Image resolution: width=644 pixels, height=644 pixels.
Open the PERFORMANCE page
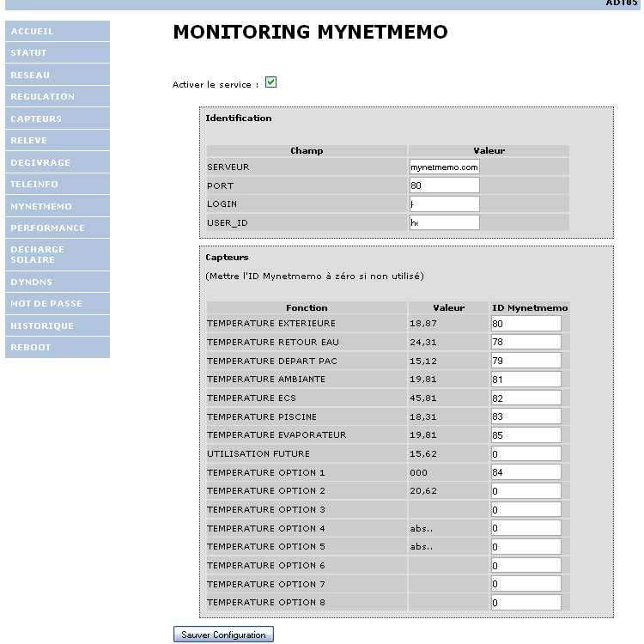(x=58, y=228)
